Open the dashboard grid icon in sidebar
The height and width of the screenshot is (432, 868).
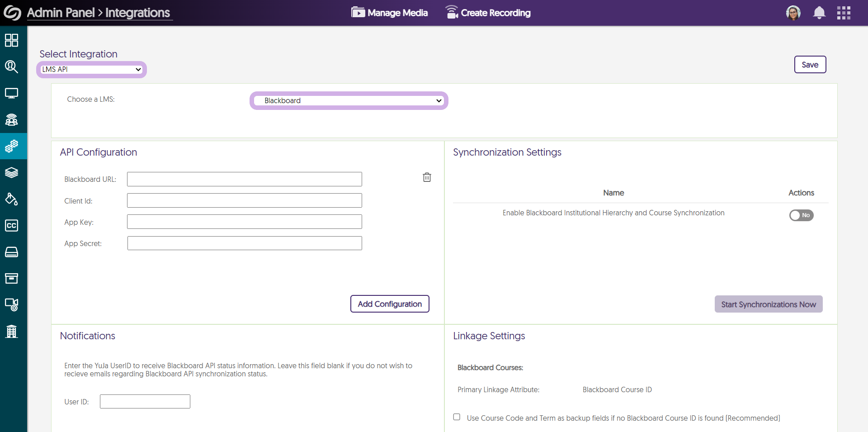[12, 40]
